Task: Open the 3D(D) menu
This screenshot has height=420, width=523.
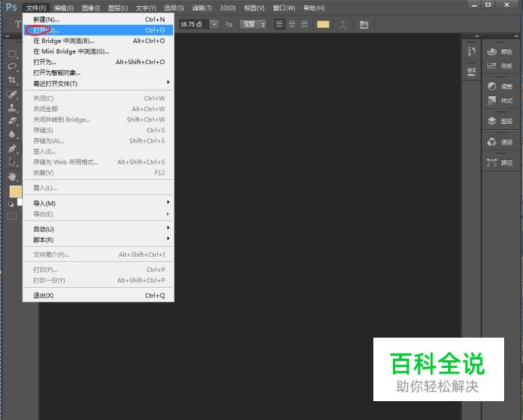Action: pos(227,8)
